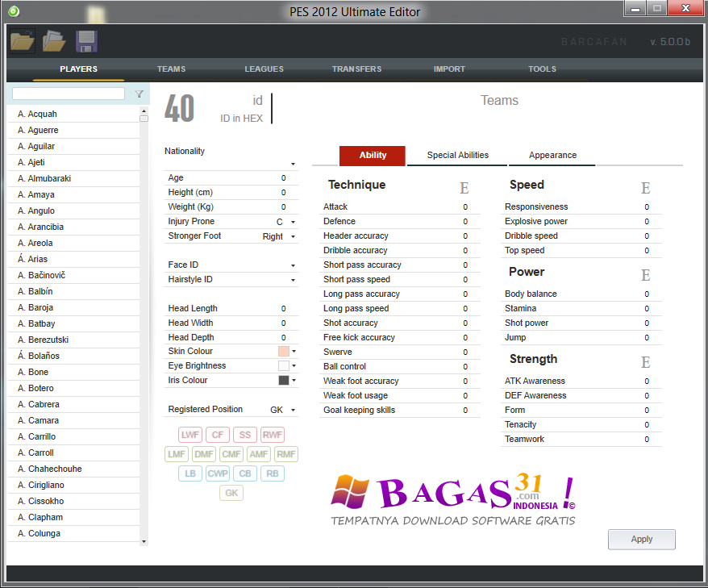The height and width of the screenshot is (588, 708).
Task: Select player A. Aguilar in list
Action: click(x=74, y=146)
